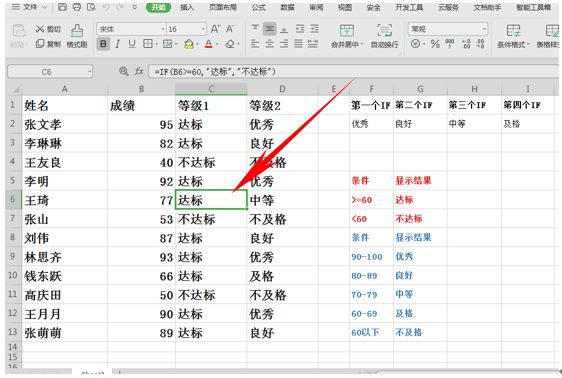Select row 6 header

click(13, 200)
